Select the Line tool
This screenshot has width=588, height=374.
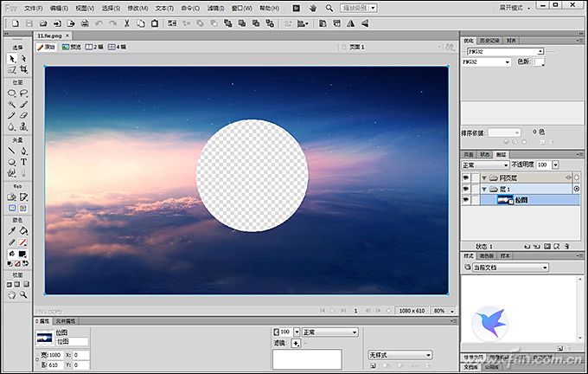(12, 151)
